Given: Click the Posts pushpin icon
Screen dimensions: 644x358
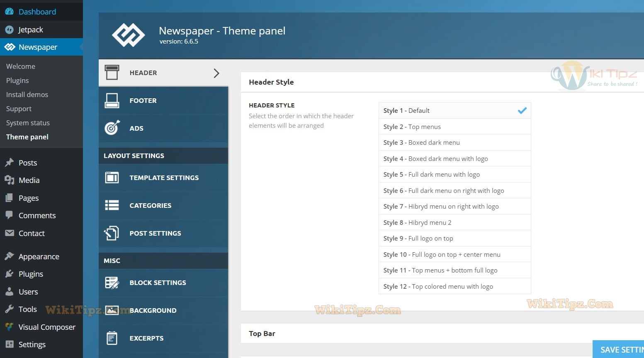Looking at the screenshot, I should pos(9,163).
